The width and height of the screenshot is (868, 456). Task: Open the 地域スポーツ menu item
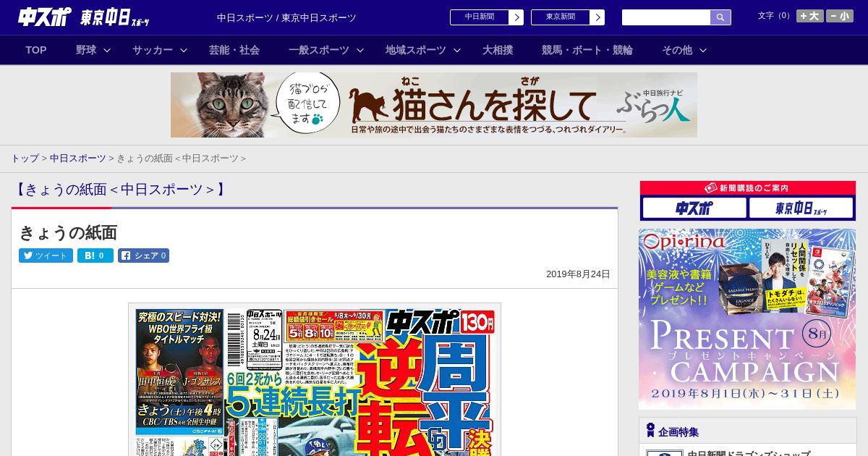click(416, 50)
